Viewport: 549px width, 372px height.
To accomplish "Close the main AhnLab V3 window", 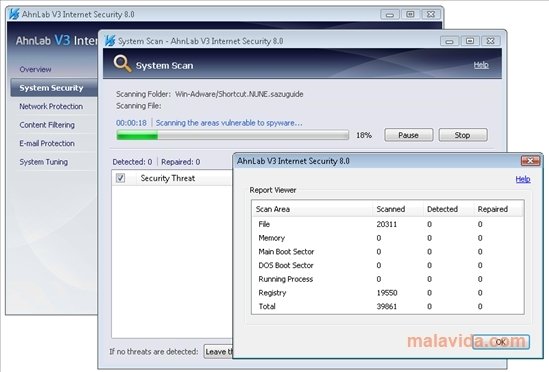I will [431, 14].
